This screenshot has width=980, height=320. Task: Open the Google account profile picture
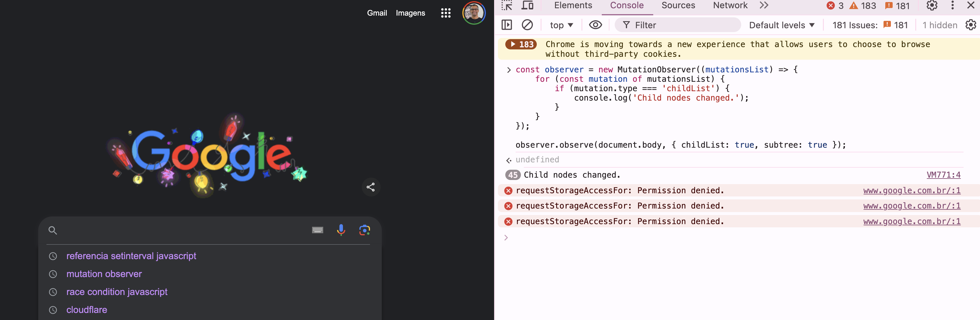pyautogui.click(x=474, y=13)
